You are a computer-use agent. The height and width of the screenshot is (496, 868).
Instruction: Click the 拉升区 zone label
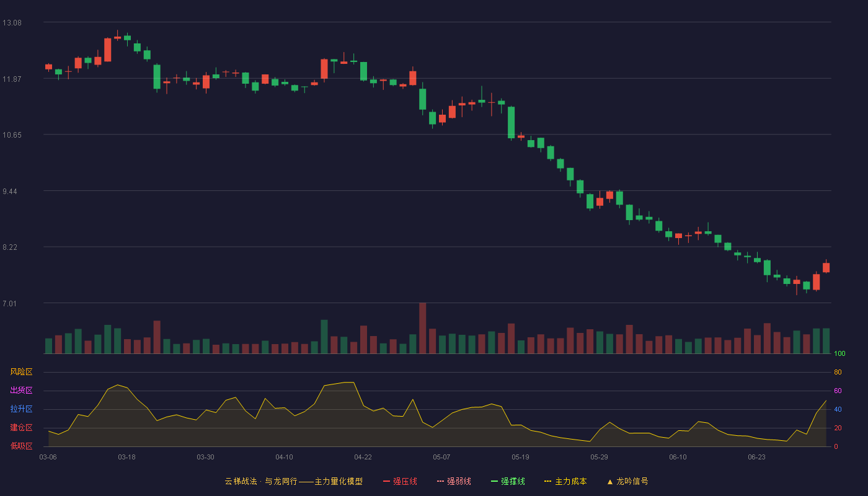tap(22, 409)
